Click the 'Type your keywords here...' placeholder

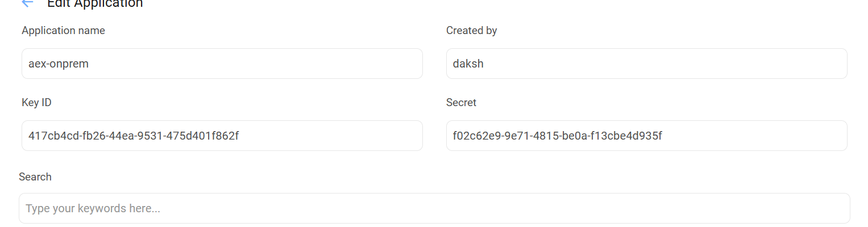click(x=93, y=209)
